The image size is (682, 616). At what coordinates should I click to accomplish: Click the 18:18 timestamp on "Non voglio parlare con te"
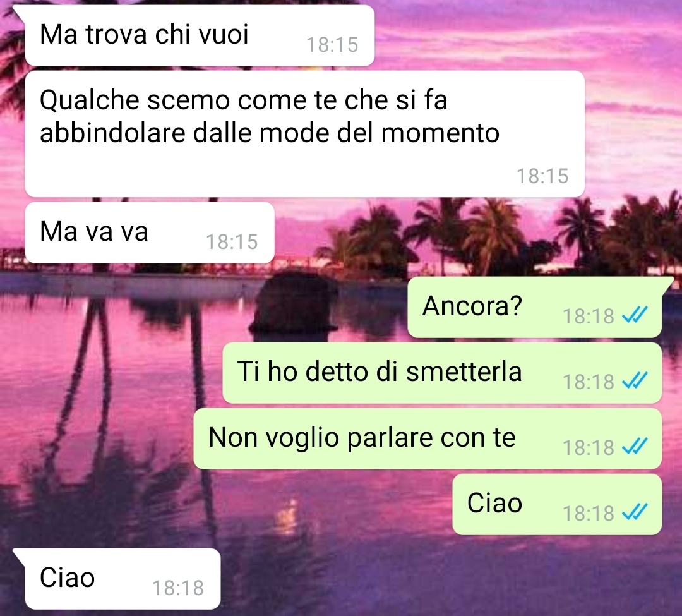point(589,448)
